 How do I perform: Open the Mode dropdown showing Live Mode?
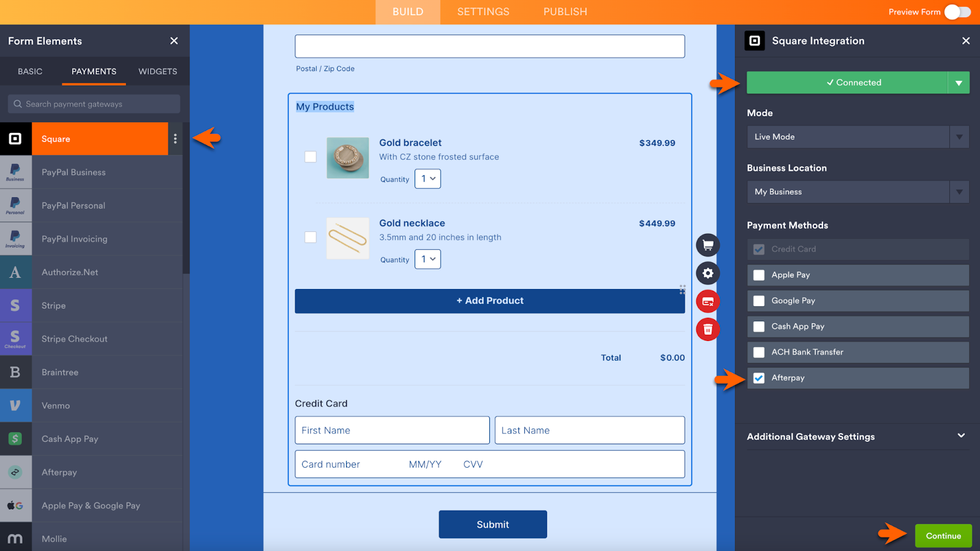[858, 137]
